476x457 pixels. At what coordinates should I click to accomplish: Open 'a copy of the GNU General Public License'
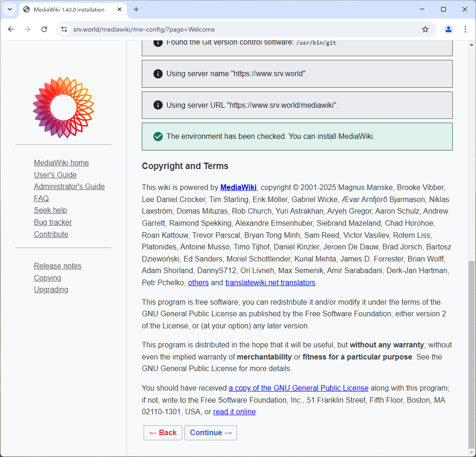[298, 388]
